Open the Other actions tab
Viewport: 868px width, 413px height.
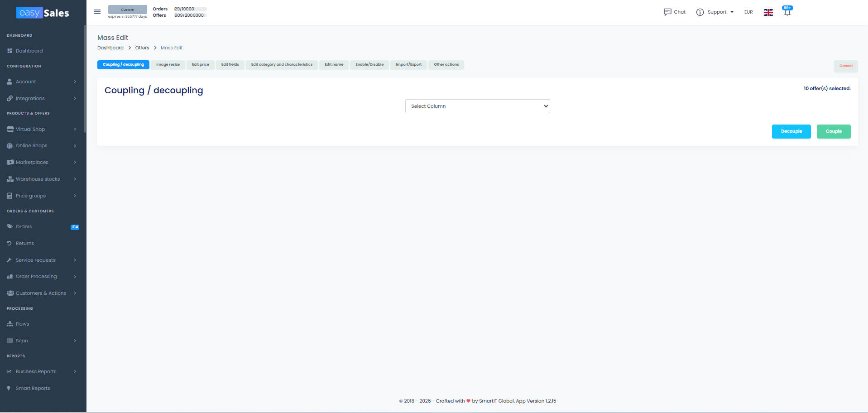(446, 65)
